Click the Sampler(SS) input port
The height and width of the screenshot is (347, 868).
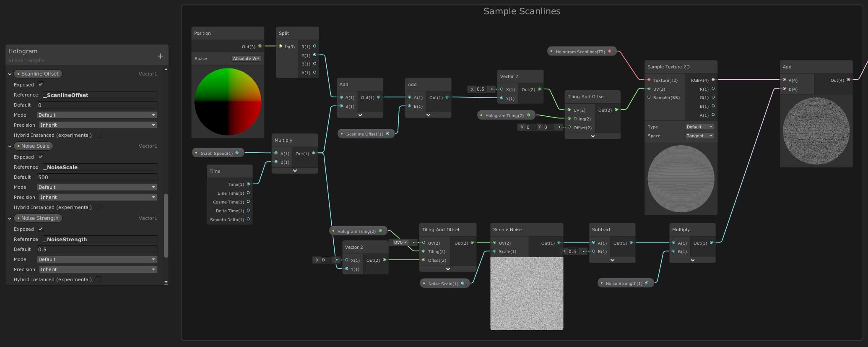coord(649,97)
